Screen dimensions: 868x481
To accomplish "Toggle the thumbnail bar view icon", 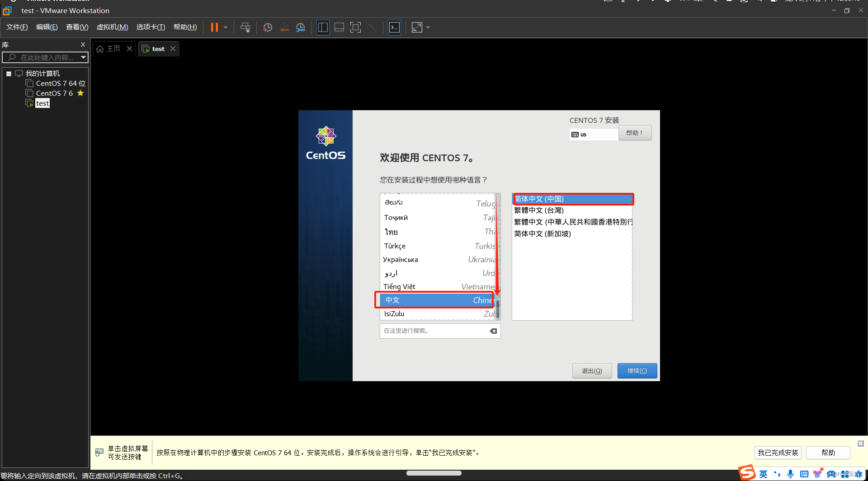I will pos(339,28).
